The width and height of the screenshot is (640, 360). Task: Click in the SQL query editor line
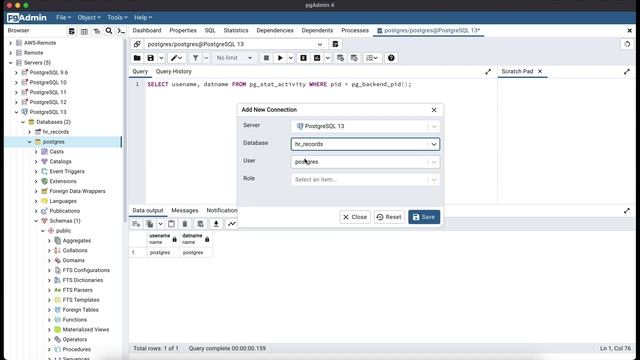(x=279, y=84)
